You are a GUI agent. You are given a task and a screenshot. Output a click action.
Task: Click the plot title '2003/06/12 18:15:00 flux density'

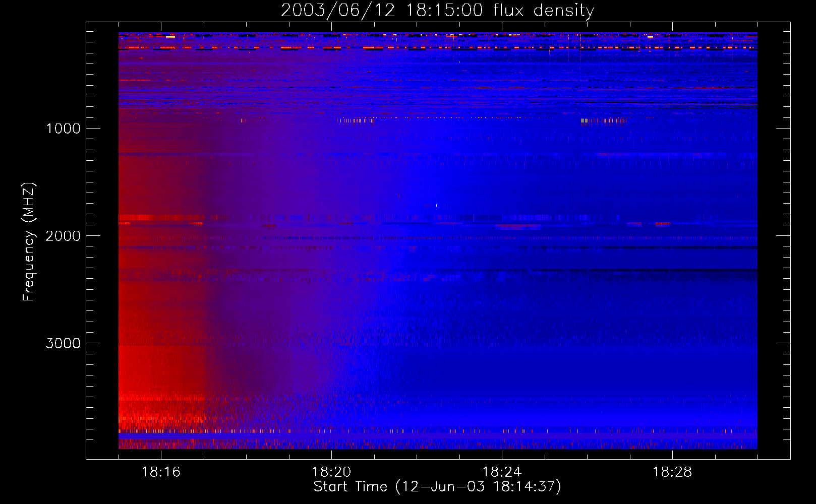tap(437, 10)
